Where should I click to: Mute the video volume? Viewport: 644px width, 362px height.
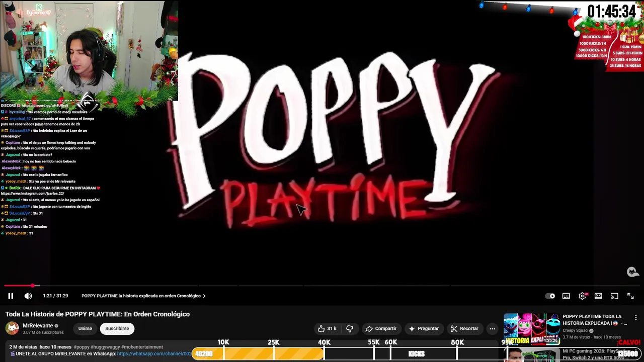(28, 296)
